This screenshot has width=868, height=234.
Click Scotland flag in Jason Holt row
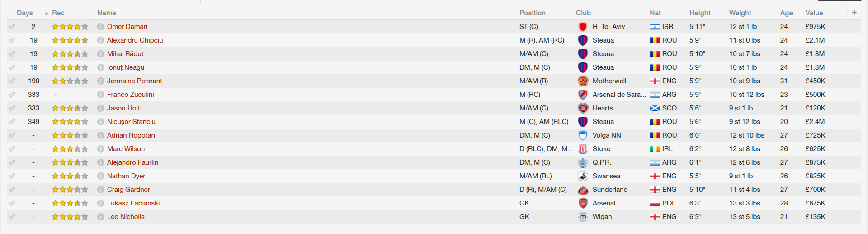(x=655, y=108)
